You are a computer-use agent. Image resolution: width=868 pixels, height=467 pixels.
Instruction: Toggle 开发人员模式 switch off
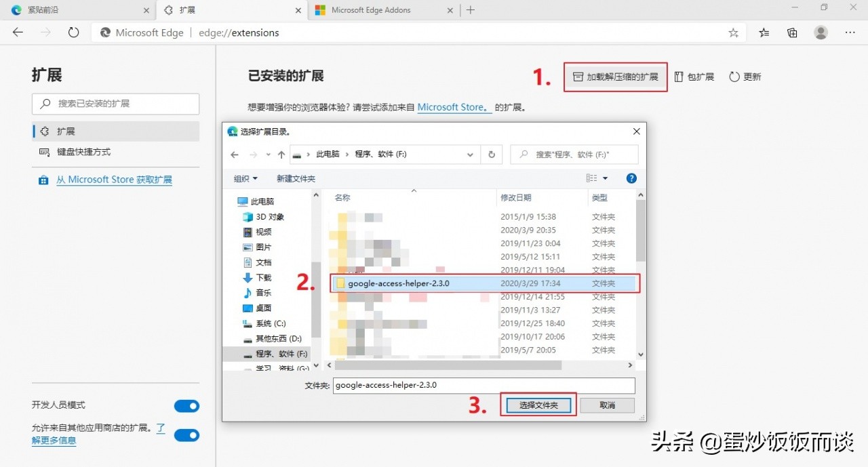pyautogui.click(x=186, y=405)
